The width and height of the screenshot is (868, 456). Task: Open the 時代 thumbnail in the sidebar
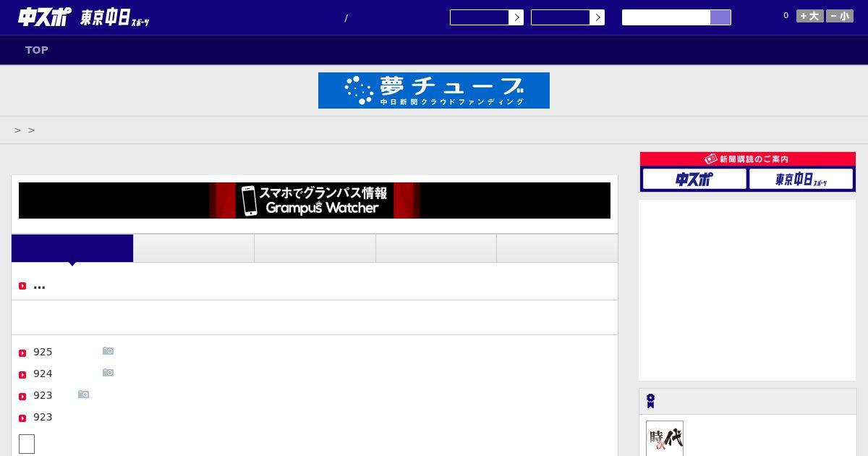point(665,439)
